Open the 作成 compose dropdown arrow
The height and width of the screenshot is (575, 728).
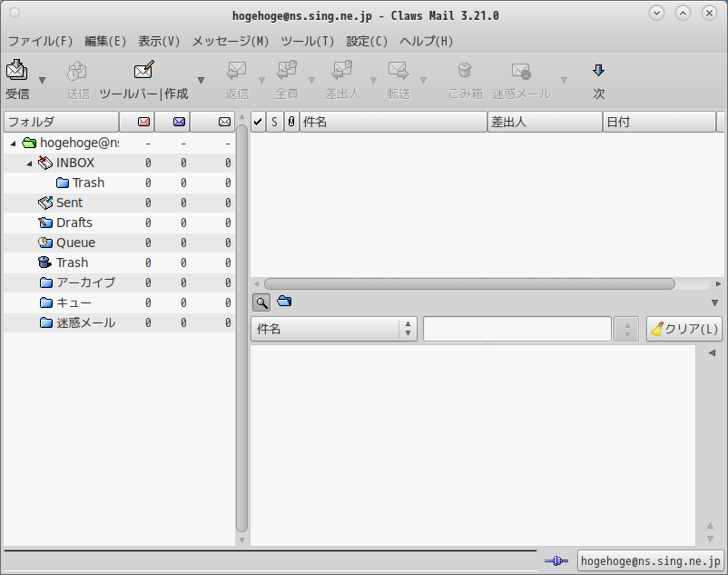click(x=201, y=80)
